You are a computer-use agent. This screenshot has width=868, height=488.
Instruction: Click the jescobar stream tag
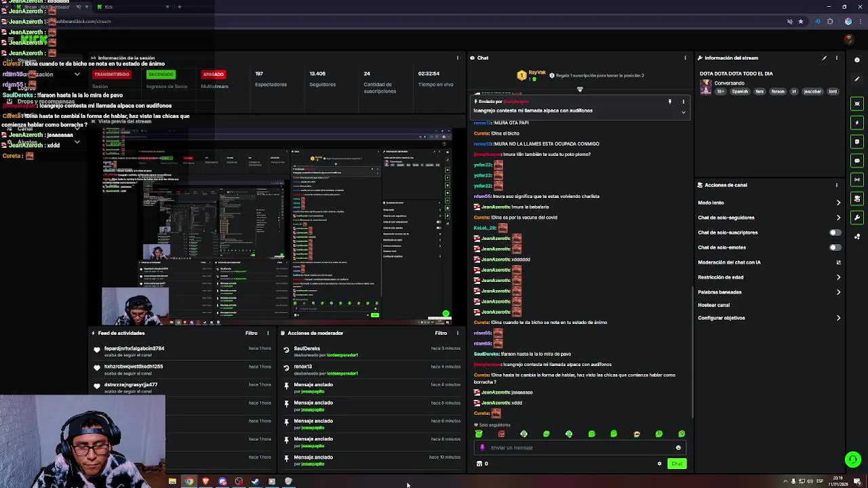coord(812,91)
